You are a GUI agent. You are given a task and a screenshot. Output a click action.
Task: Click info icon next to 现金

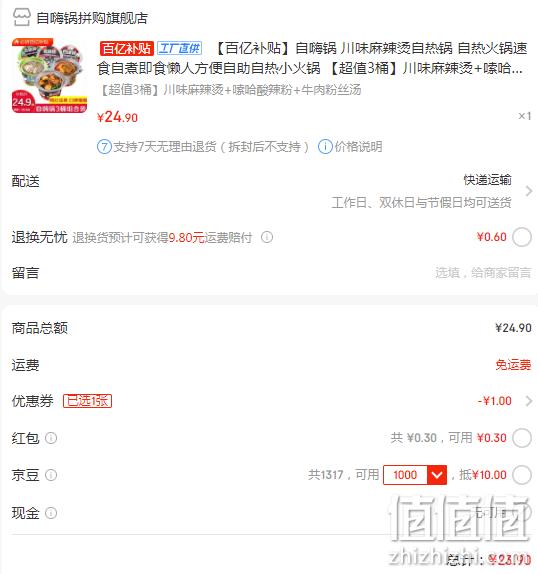click(51, 513)
